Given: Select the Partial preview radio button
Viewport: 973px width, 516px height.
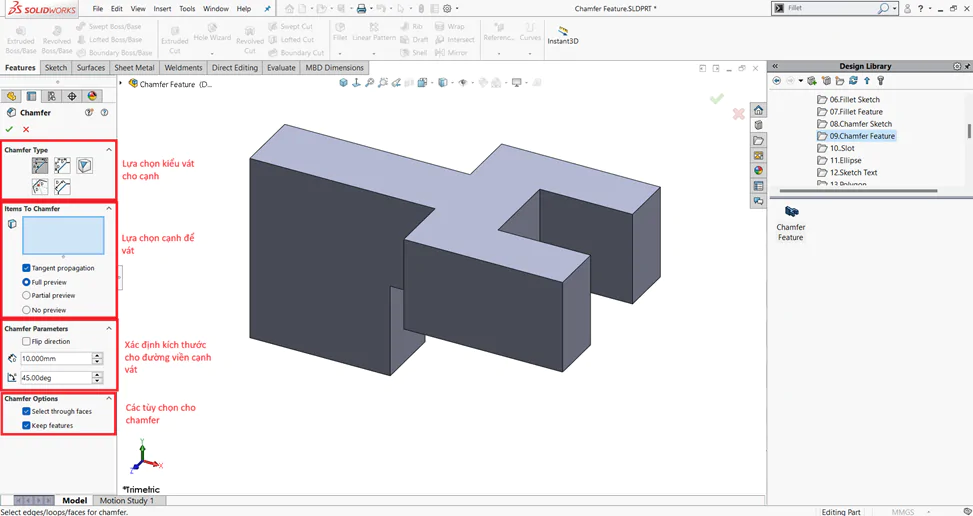Looking at the screenshot, I should coord(26,296).
